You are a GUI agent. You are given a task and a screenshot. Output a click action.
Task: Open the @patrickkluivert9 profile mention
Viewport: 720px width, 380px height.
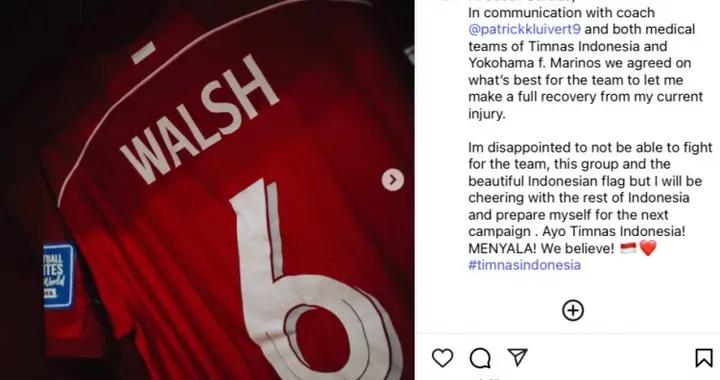point(524,29)
